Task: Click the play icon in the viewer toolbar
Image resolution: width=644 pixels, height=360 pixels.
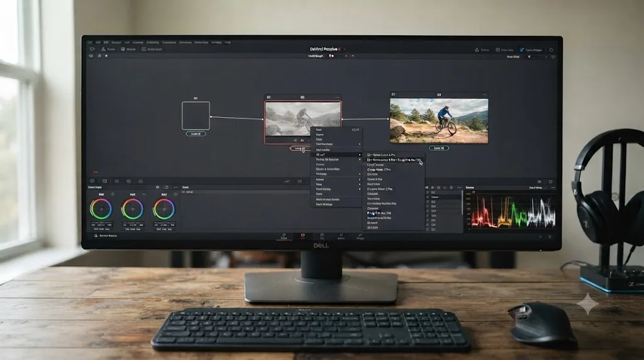Action: (x=106, y=56)
